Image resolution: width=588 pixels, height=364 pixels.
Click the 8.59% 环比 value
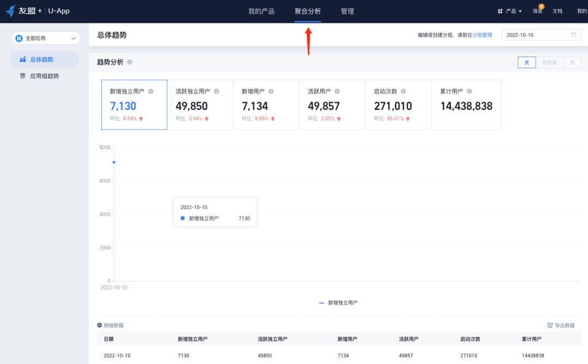[x=130, y=119]
